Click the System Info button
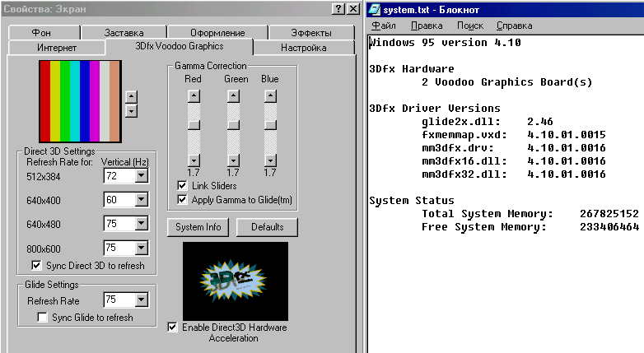Screen dimensions: 644x353 point(198,227)
